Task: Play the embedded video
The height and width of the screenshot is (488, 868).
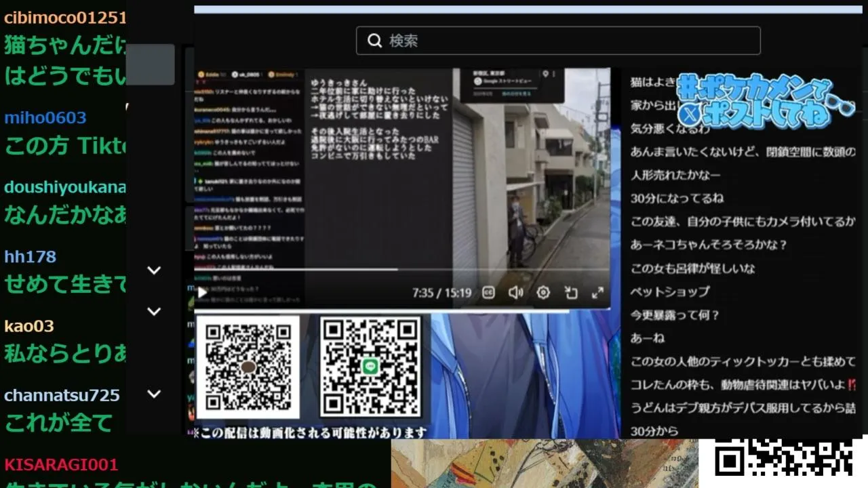Action: [202, 293]
